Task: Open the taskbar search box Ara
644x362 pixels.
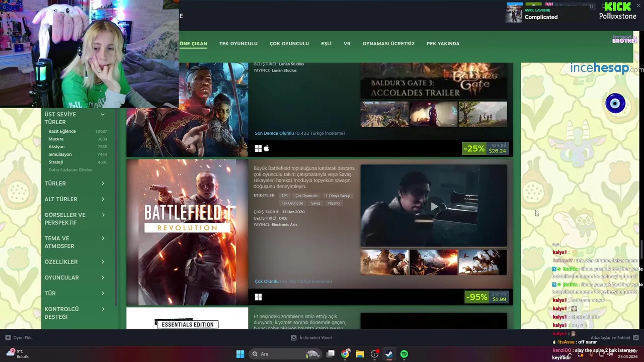Action: point(285,354)
